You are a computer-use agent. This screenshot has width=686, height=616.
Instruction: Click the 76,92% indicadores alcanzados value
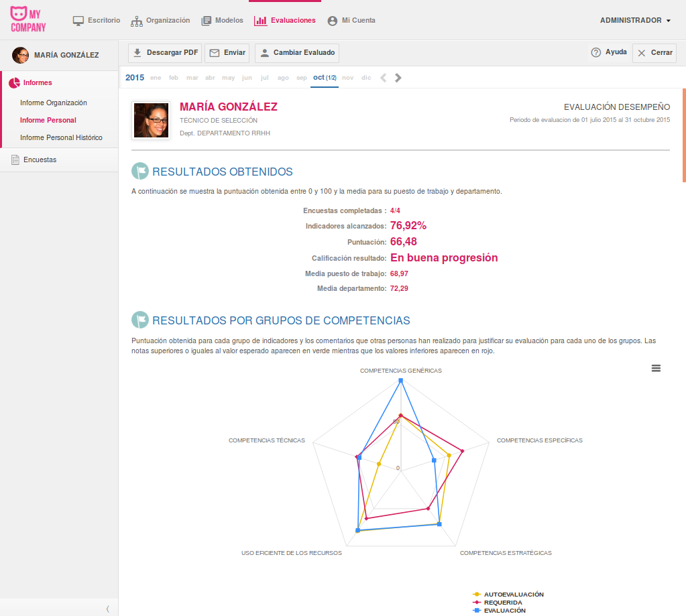click(408, 226)
